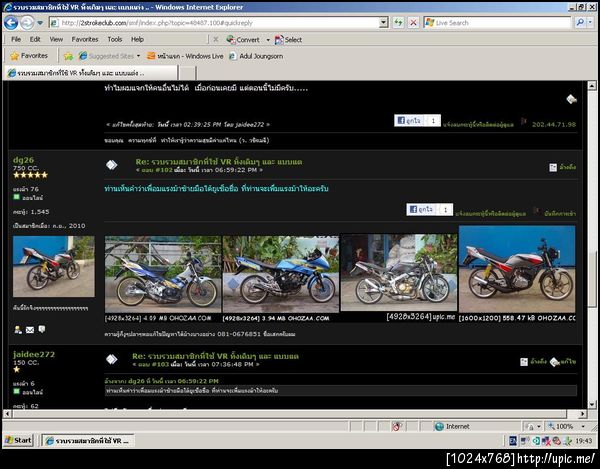Click in the Live Search box
600x469 pixels.
497,23
